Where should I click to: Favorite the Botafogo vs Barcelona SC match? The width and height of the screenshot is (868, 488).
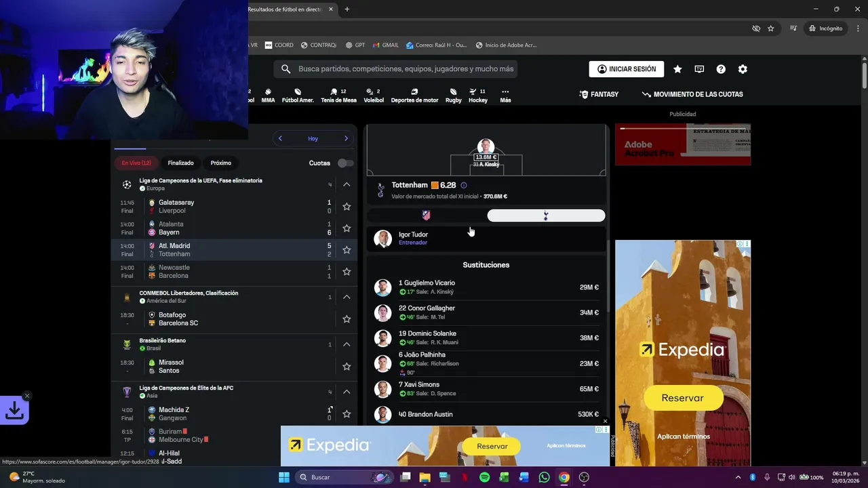(347, 319)
